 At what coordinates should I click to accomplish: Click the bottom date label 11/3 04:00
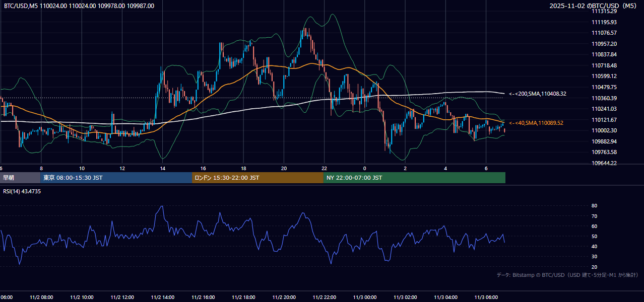point(445,297)
